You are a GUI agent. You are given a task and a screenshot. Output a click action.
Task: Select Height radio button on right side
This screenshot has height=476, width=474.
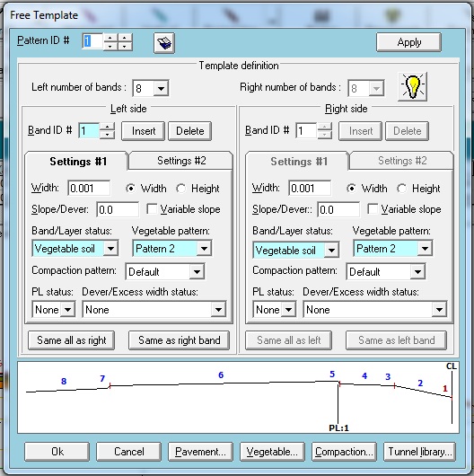[402, 189]
